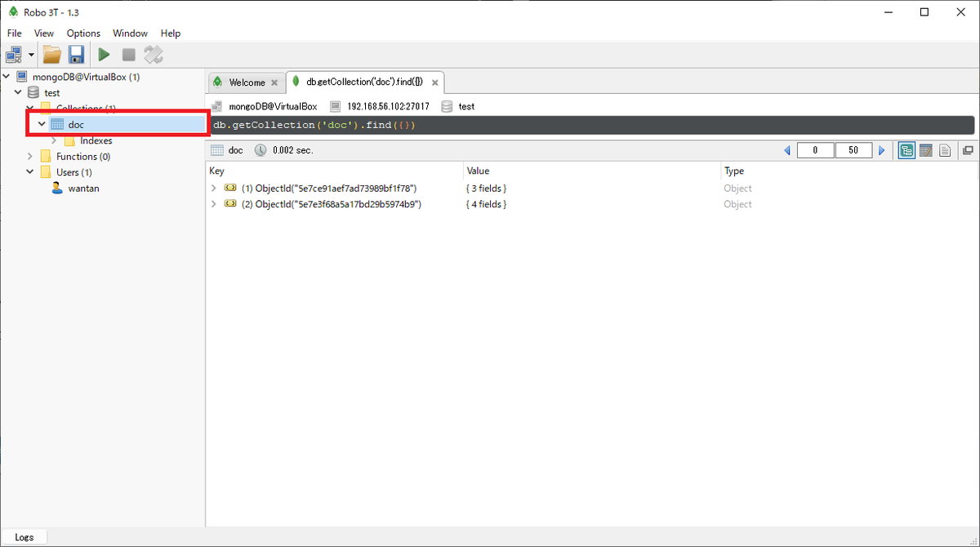Open the File menu
This screenshot has height=547, width=980.
coord(14,33)
